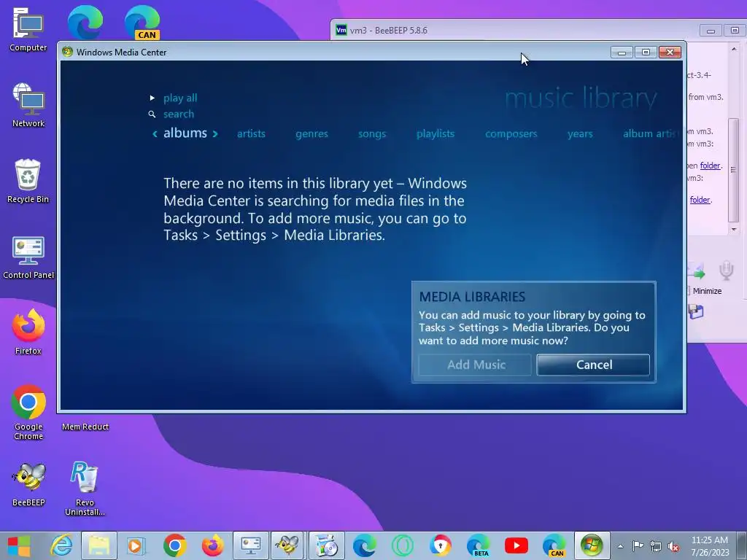Image resolution: width=747 pixels, height=560 pixels.
Task: Open Windows Media Player in the taskbar
Action: (135, 545)
